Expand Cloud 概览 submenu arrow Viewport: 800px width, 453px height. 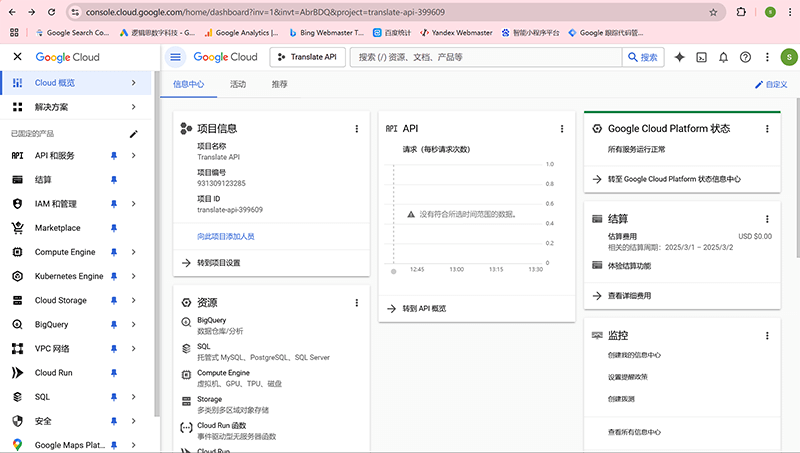coord(134,83)
